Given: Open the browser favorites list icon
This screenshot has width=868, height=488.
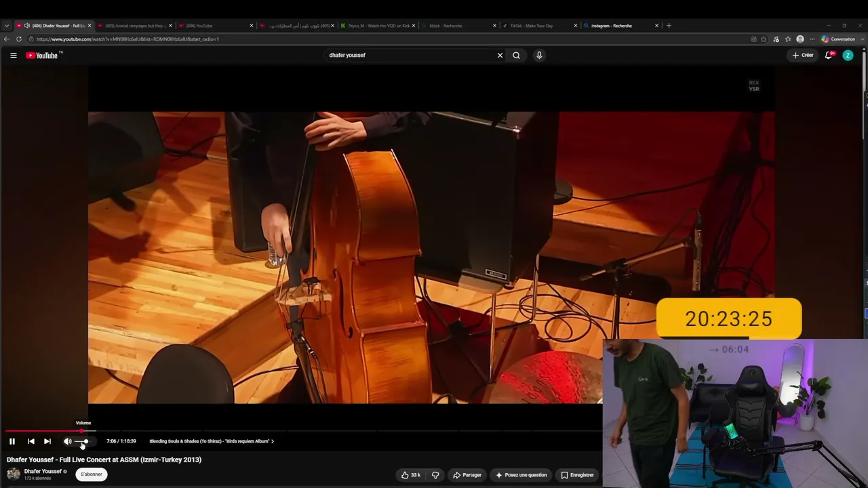Looking at the screenshot, I should (788, 39).
